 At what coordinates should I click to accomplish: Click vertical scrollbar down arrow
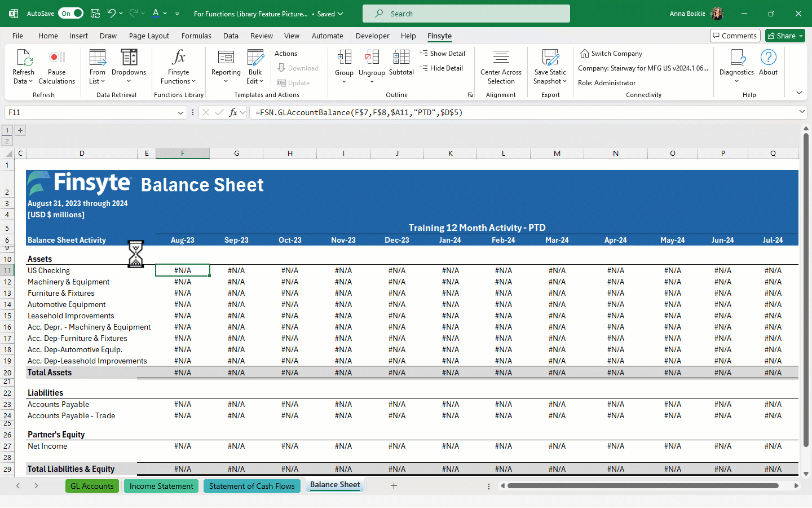[806, 474]
